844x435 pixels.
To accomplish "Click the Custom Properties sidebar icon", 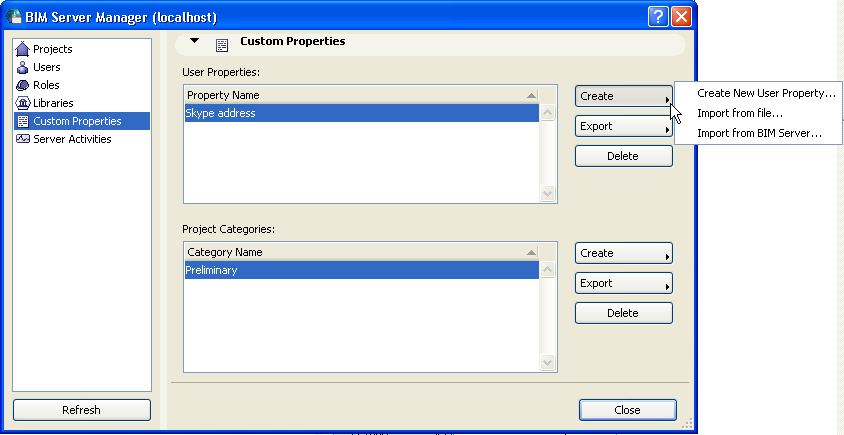I will [23, 121].
